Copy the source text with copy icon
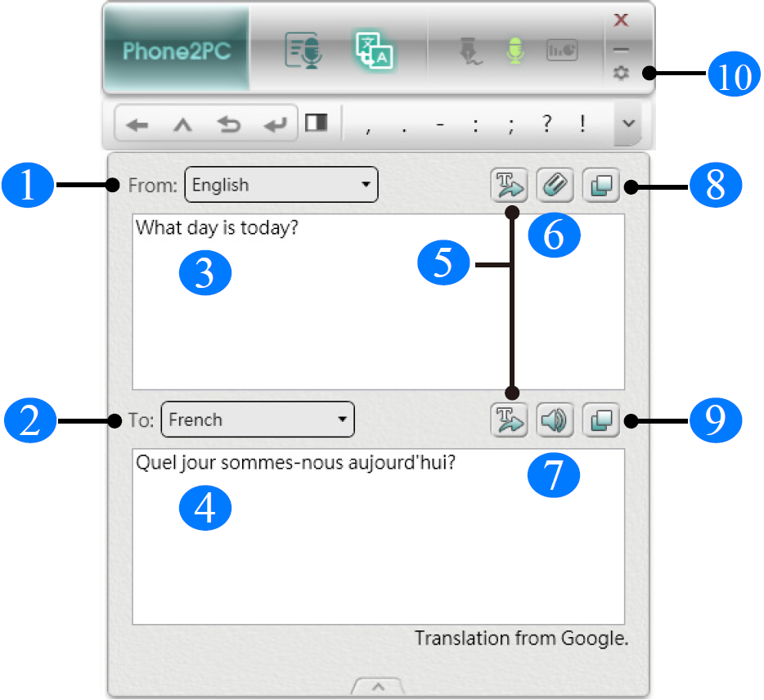Viewport: 764px width, 700px height. 601,186
